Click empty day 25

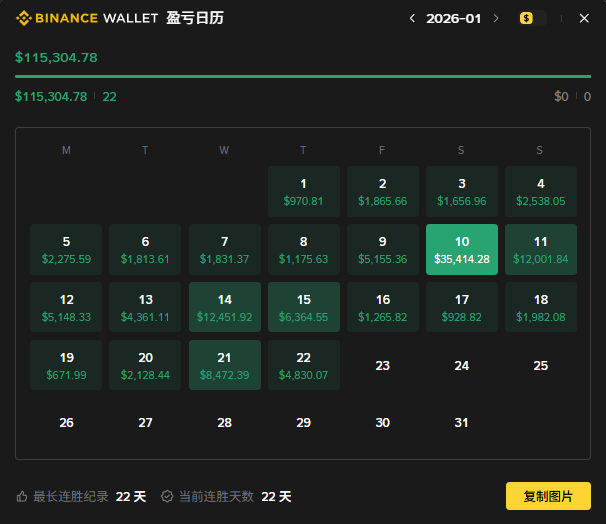click(x=541, y=365)
